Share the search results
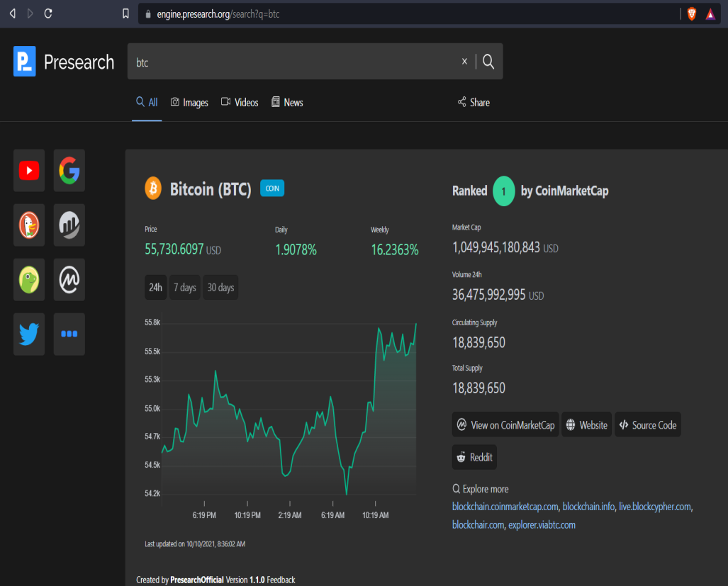The height and width of the screenshot is (586, 728). click(x=474, y=103)
